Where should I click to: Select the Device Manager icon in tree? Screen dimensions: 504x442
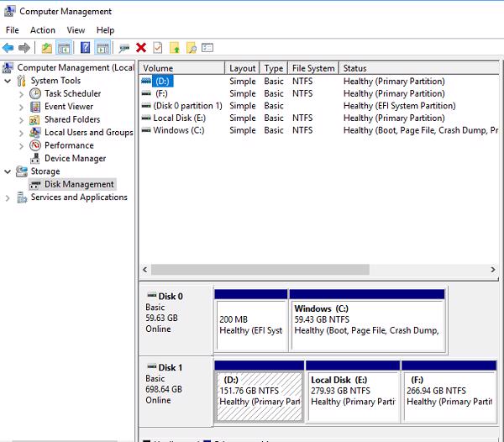(x=35, y=158)
